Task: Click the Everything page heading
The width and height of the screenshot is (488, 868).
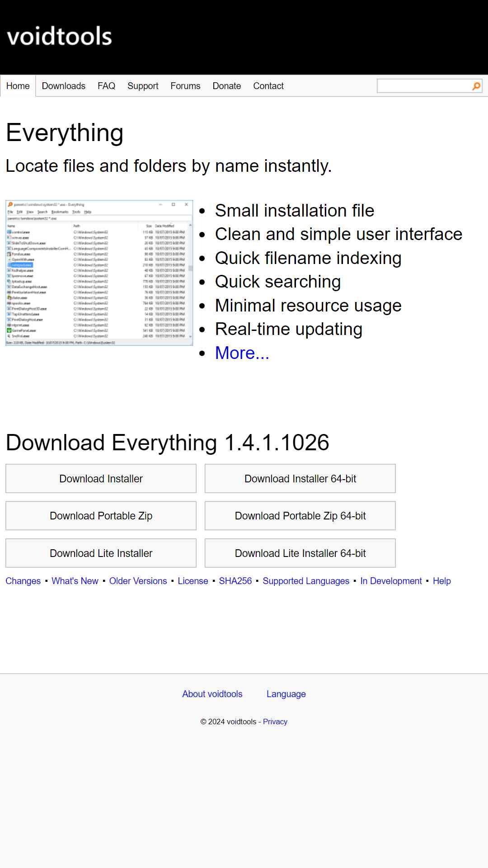Action: tap(65, 133)
